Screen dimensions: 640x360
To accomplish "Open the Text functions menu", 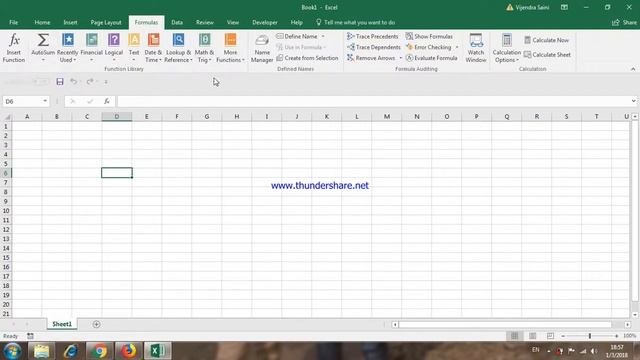I will click(134, 48).
